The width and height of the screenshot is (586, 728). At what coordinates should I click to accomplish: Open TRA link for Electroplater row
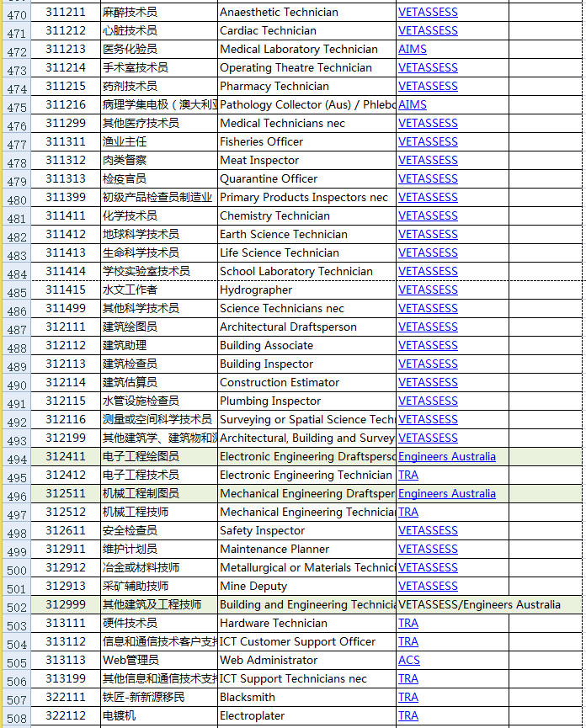point(408,716)
